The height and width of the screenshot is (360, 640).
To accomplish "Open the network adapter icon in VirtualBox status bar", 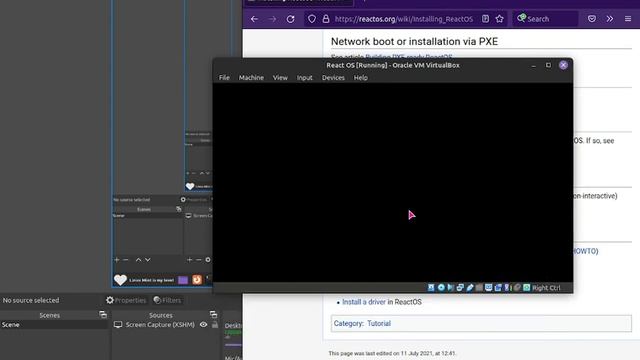I will tap(460, 287).
